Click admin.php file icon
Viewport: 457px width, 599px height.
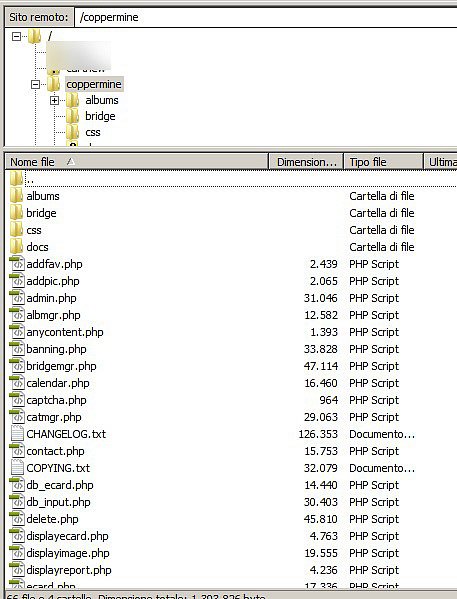(17, 298)
